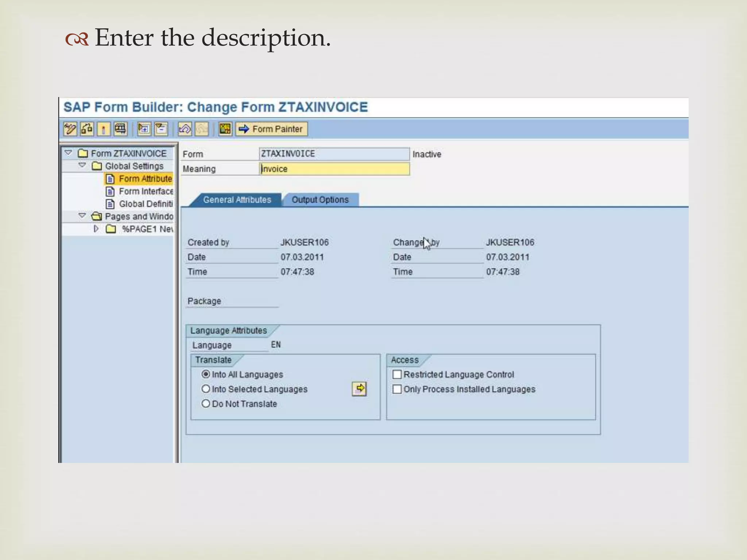
Task: Click the Global Definitions document icon
Action: (110, 204)
